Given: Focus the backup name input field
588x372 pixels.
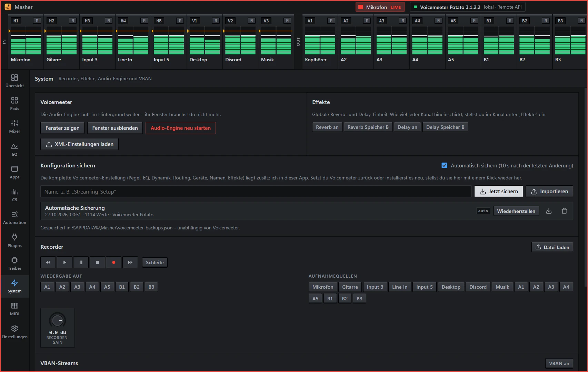Looking at the screenshot, I should tap(256, 192).
